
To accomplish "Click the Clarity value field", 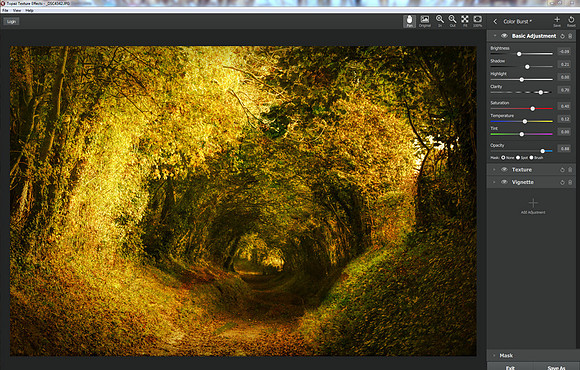I will (564, 90).
